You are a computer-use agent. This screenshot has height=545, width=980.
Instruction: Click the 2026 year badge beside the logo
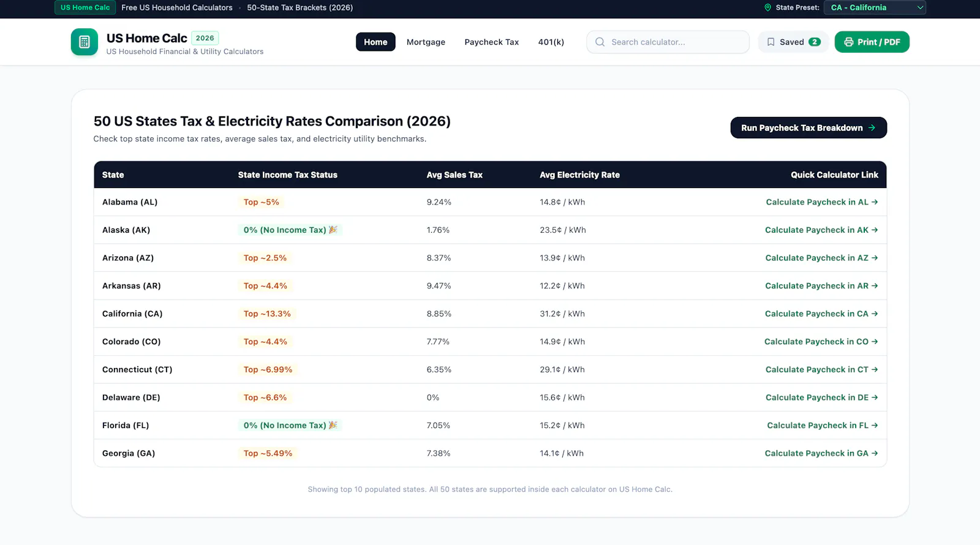(x=205, y=38)
